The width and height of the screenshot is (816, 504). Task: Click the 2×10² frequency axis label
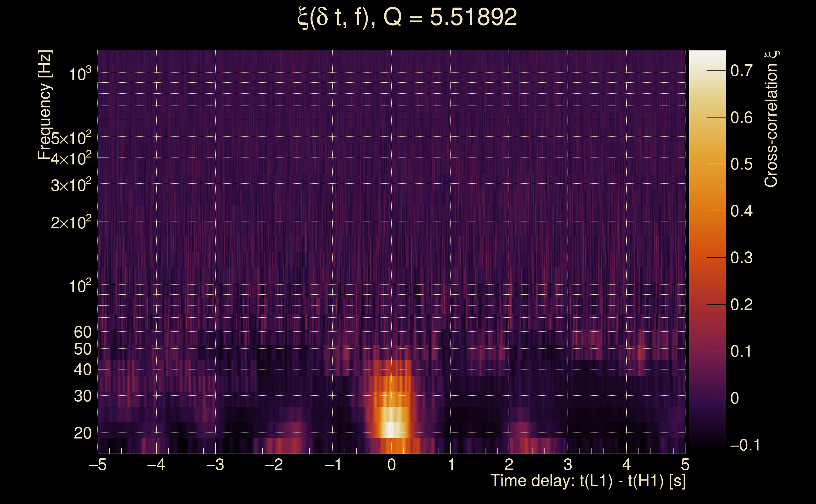[71, 222]
